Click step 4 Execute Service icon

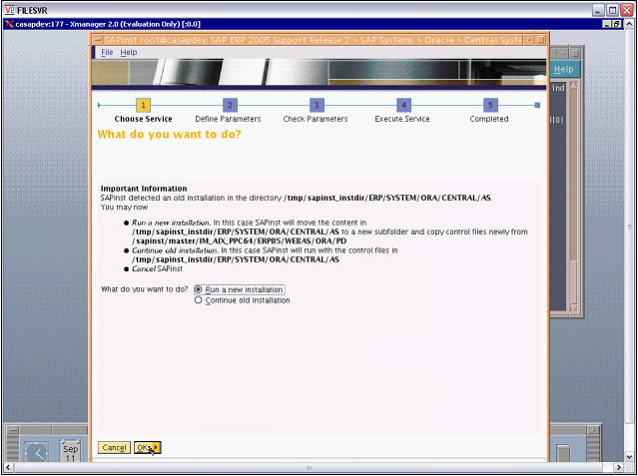(403, 105)
